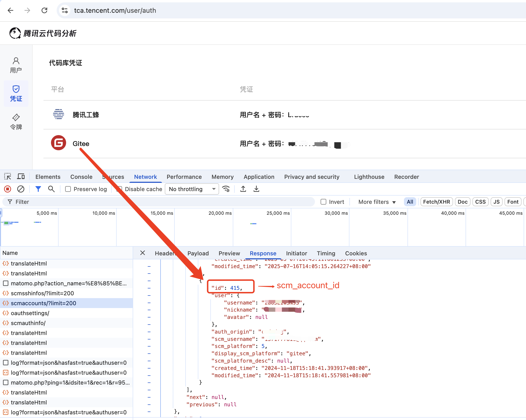Click the clear network log icon
This screenshot has width=526, height=420.
point(21,189)
